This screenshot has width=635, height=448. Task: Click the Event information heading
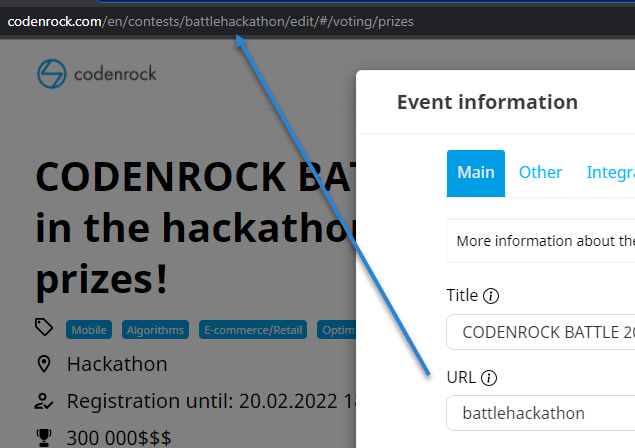click(x=487, y=102)
